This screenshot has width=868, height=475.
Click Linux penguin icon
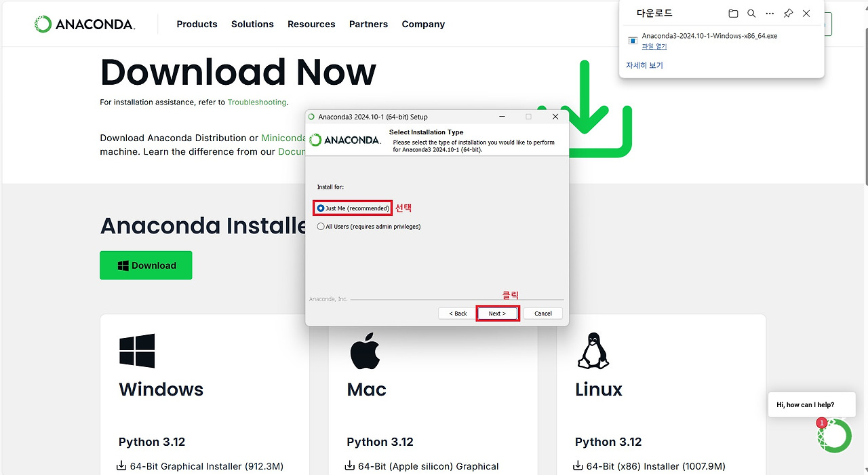click(x=593, y=351)
